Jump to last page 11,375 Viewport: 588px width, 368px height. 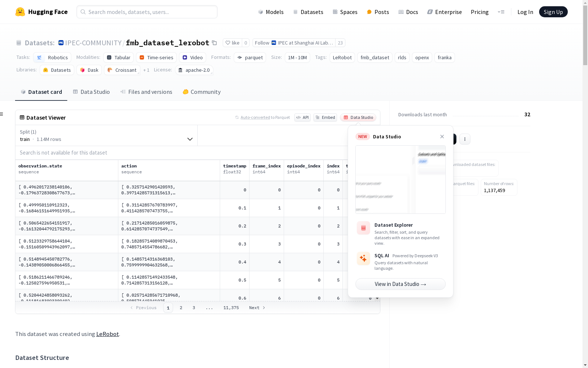point(231,308)
